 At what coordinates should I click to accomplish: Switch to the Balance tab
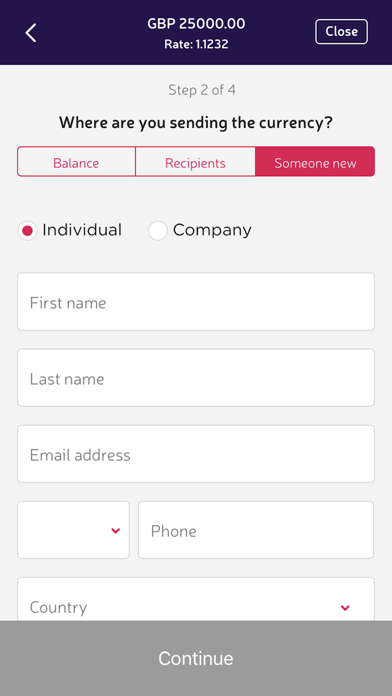pos(76,162)
